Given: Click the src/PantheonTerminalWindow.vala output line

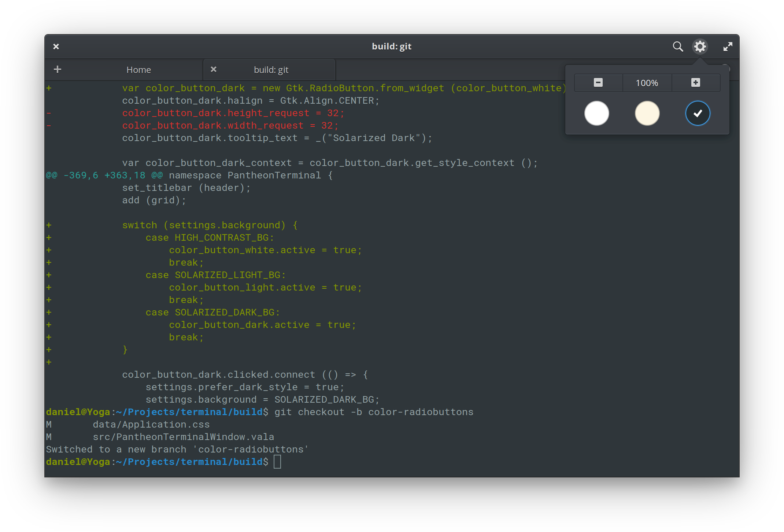Looking at the screenshot, I should (183, 437).
